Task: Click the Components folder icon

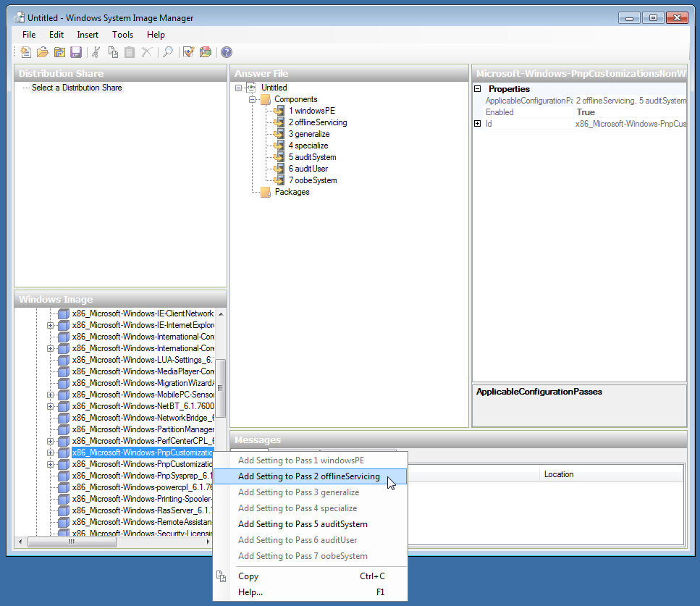Action: tap(266, 99)
